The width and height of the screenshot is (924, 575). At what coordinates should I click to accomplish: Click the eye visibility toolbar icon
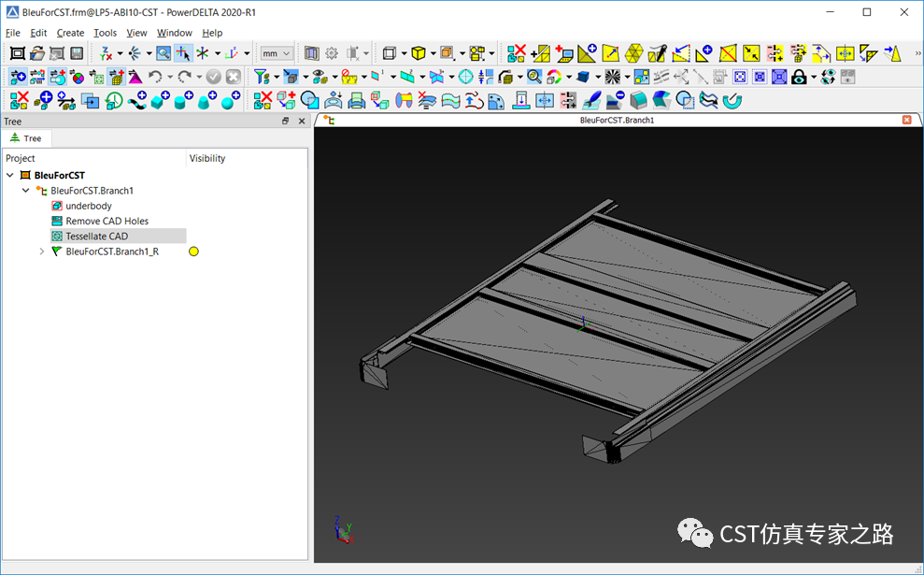(x=320, y=77)
